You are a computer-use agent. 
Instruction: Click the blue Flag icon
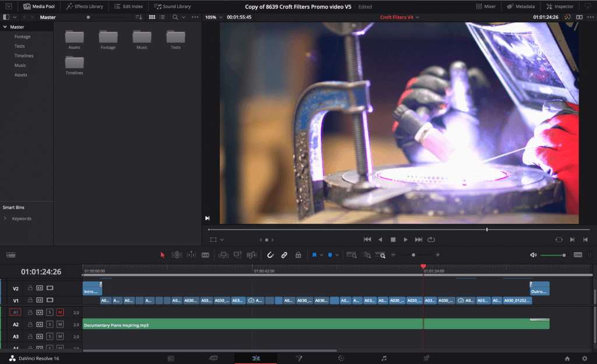pyautogui.click(x=314, y=255)
